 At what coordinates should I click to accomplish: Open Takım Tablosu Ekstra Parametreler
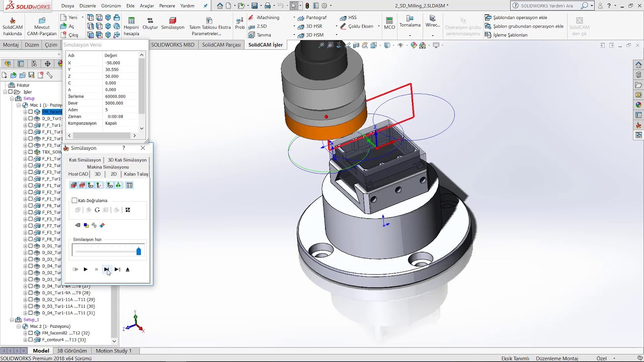[x=209, y=27]
